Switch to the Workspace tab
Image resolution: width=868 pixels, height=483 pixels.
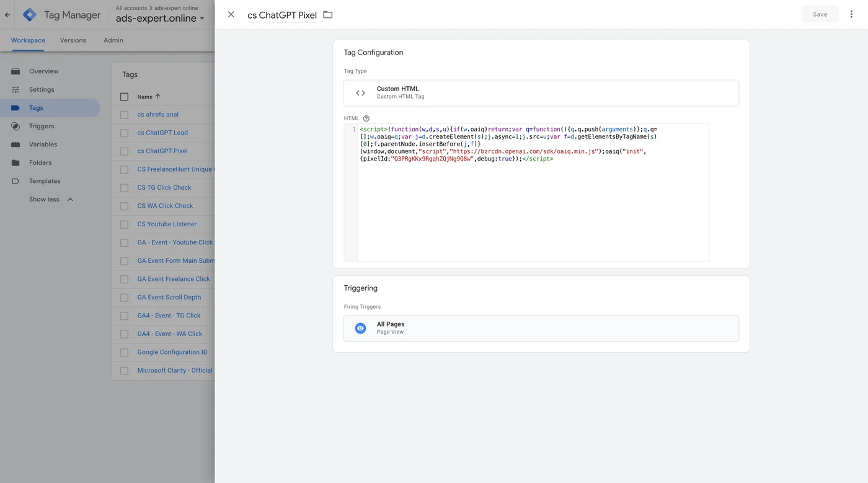(x=28, y=40)
